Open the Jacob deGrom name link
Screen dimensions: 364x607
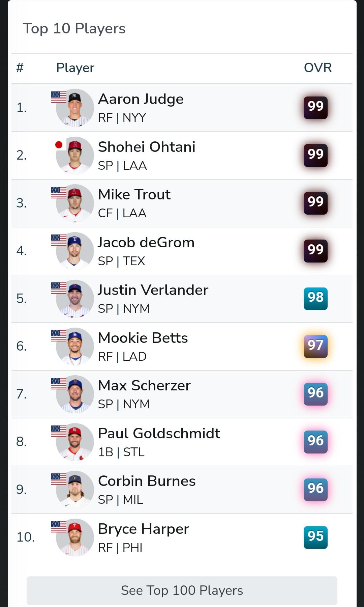(146, 243)
